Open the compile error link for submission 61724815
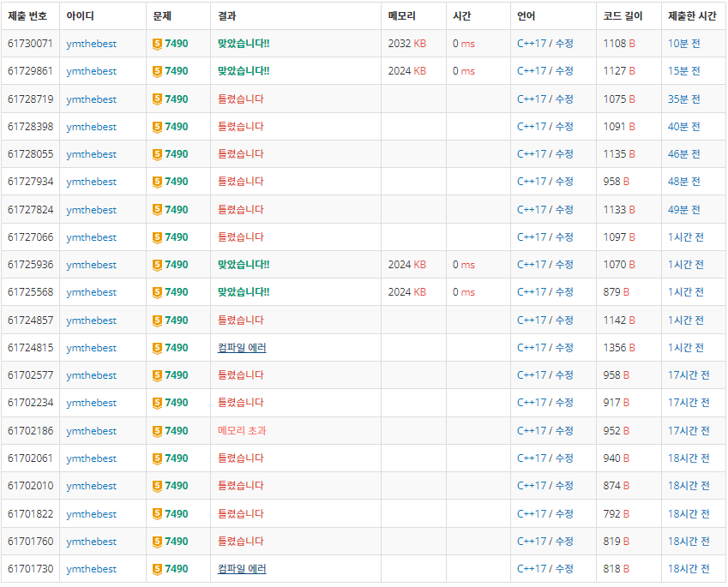Viewport: 728px width, 587px height. [242, 348]
